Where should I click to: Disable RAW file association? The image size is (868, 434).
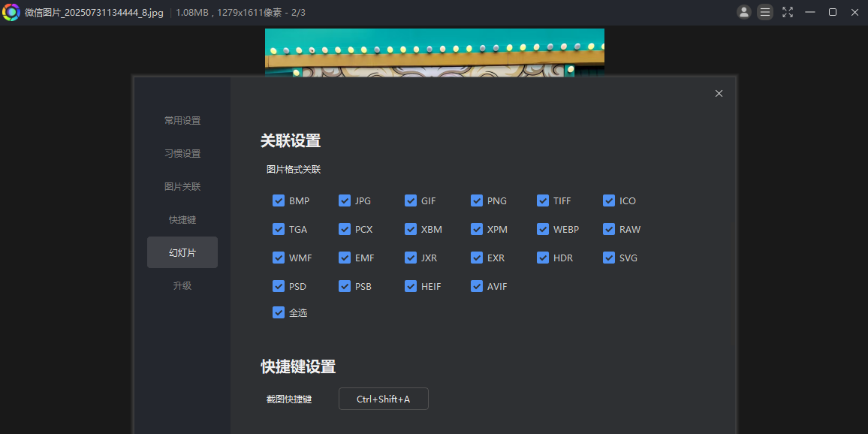coord(609,229)
